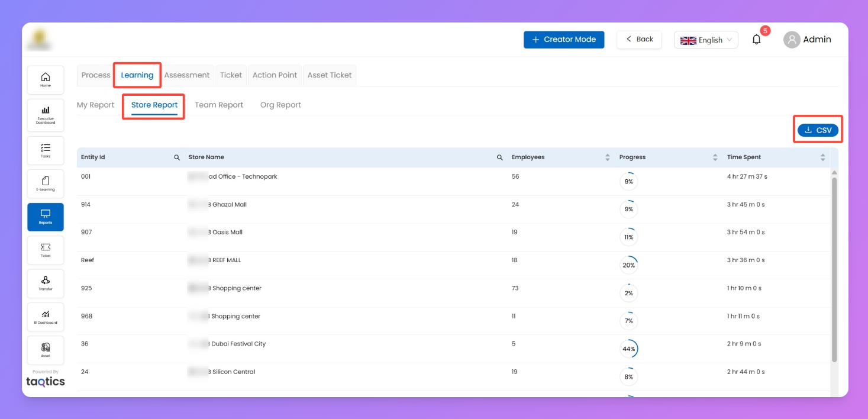
Task: Switch to the Assessment tab
Action: [187, 75]
